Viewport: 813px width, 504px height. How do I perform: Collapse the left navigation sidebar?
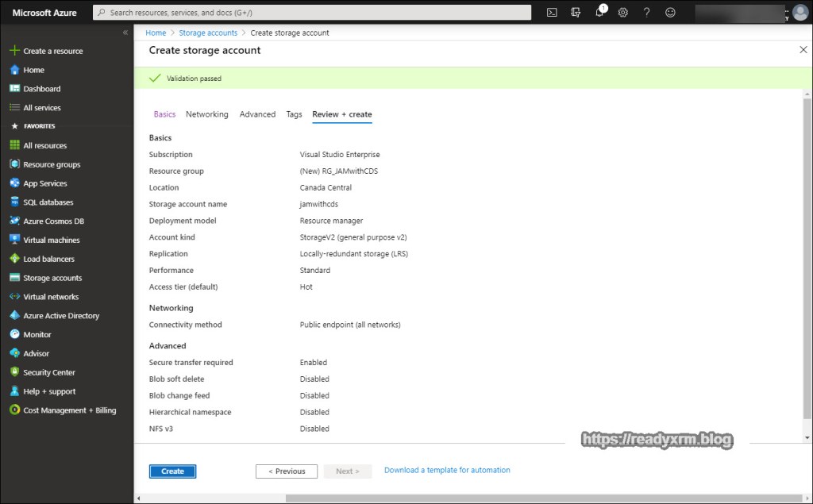coord(125,33)
